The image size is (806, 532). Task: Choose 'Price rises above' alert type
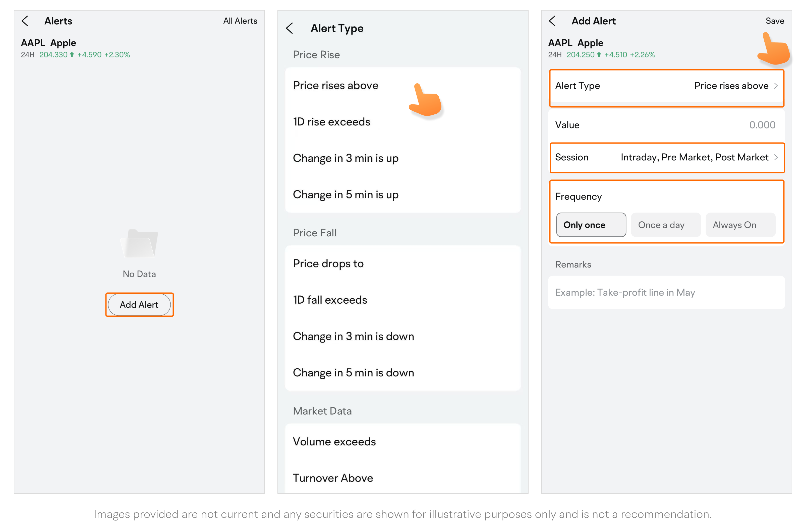pos(335,86)
